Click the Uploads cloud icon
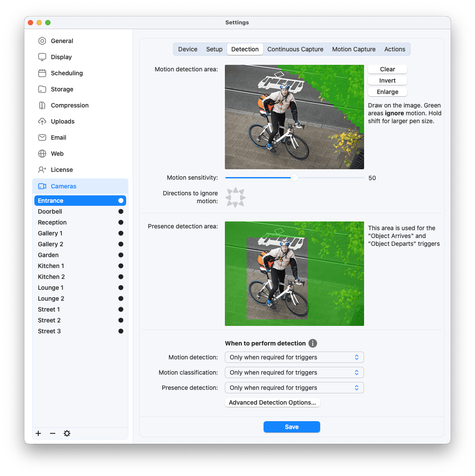475x476 pixels. tap(42, 121)
